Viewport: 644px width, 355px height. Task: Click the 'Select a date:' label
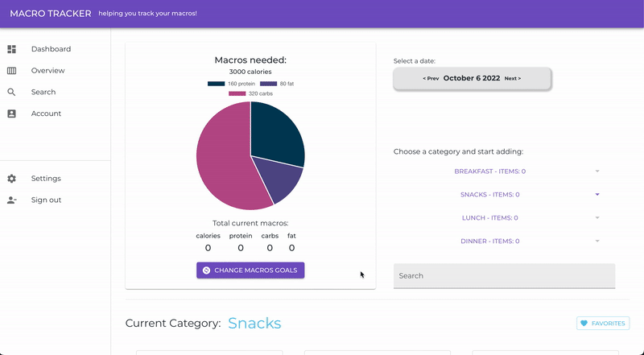pos(415,61)
